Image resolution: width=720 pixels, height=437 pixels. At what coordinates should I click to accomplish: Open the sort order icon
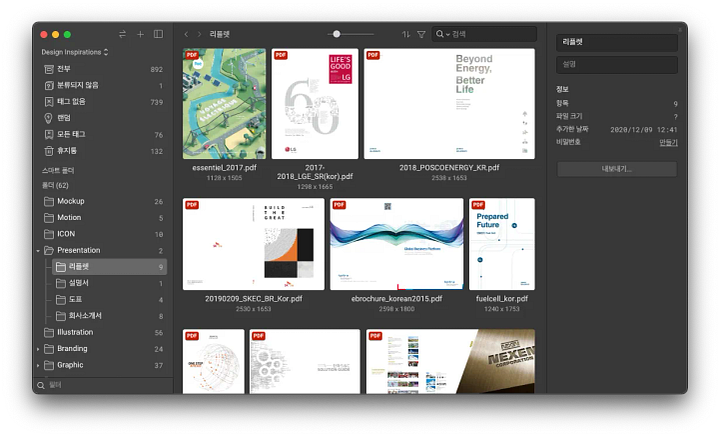click(x=406, y=34)
